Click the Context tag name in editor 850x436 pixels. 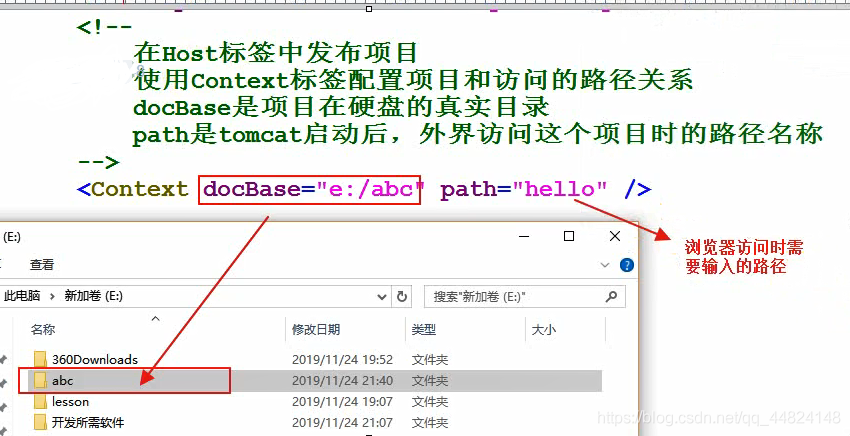(140, 189)
